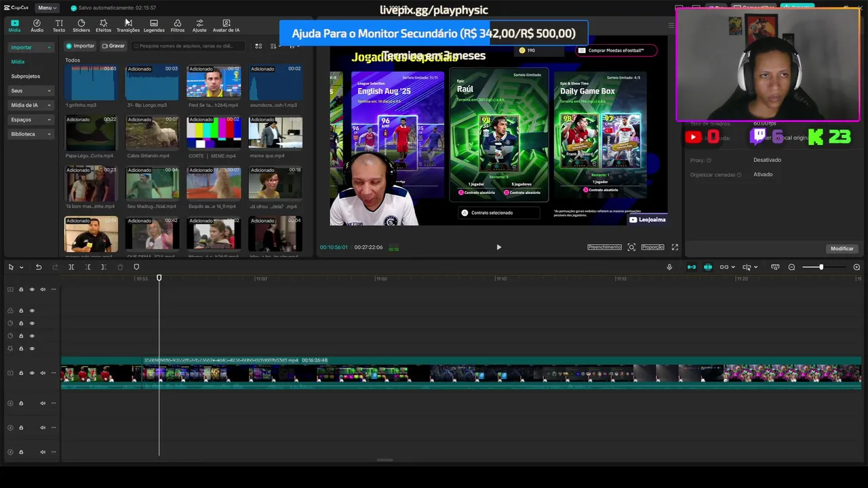
Task: Open the Texto panel
Action: coord(59,26)
